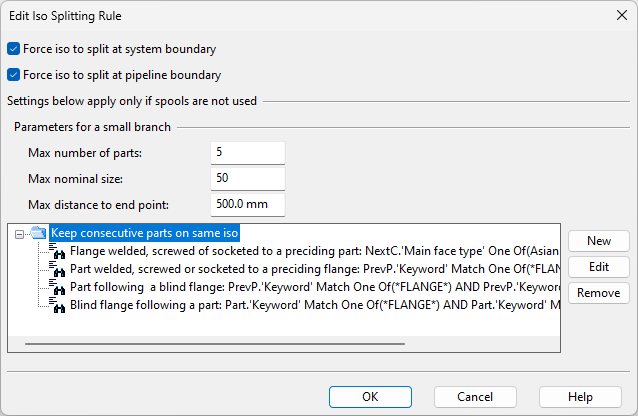This screenshot has height=416, width=638.
Task: Confirm the dialog with OK
Action: pyautogui.click(x=370, y=396)
